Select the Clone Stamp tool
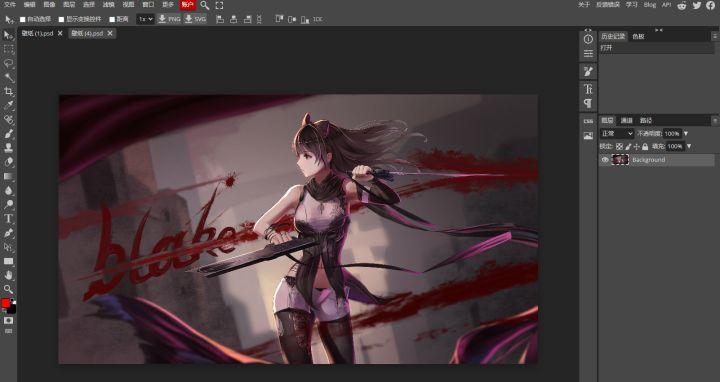The width and height of the screenshot is (720, 382). [8, 148]
